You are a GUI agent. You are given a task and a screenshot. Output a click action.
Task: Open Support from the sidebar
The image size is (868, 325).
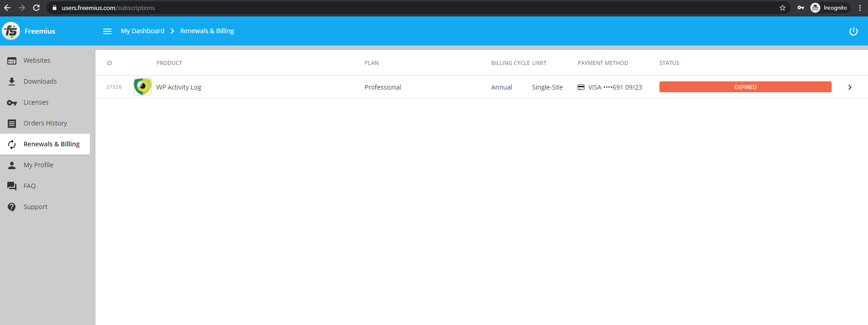click(x=45, y=207)
